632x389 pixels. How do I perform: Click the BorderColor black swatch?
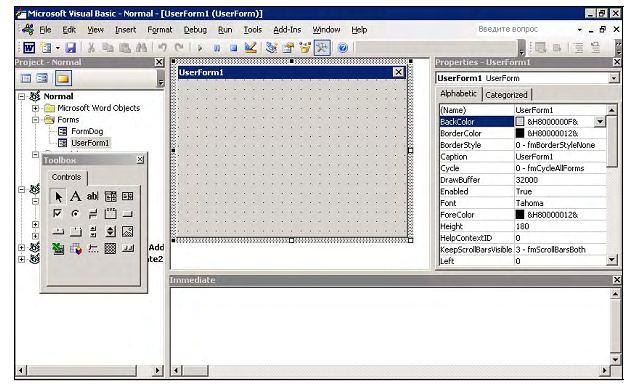pyautogui.click(x=520, y=133)
